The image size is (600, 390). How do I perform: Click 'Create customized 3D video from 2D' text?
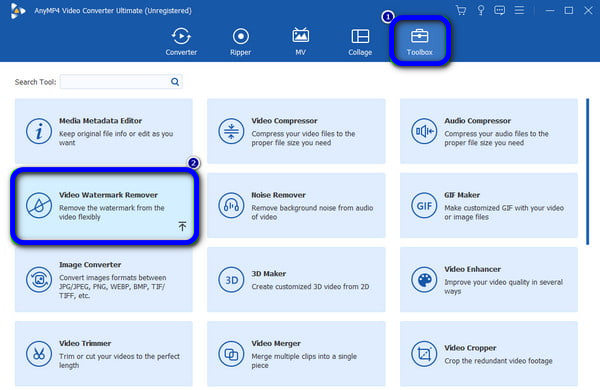310,287
